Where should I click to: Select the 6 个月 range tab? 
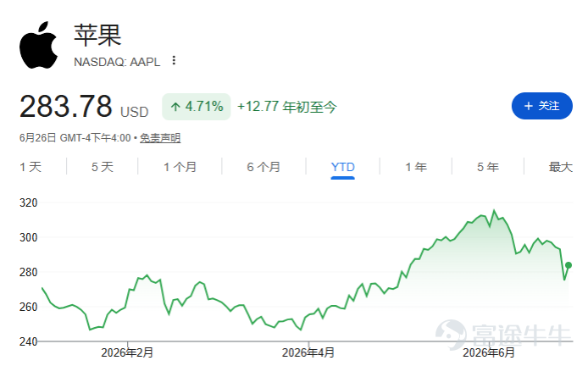click(263, 167)
